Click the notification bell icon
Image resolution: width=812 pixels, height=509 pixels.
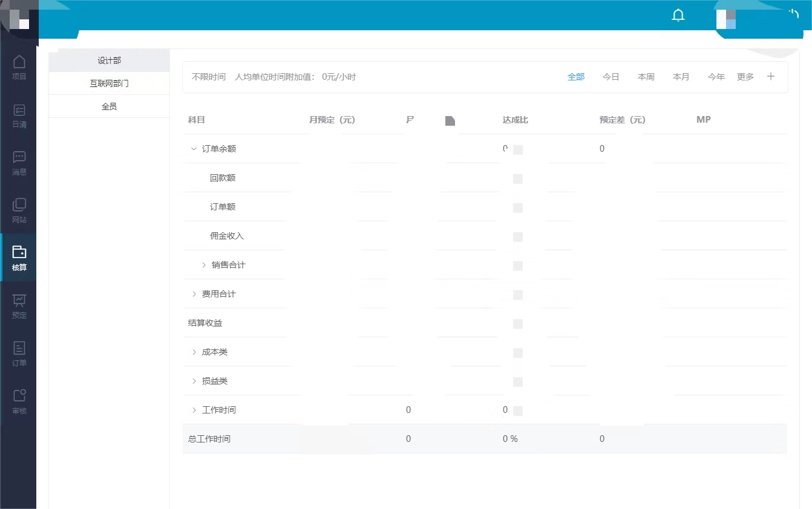(678, 15)
